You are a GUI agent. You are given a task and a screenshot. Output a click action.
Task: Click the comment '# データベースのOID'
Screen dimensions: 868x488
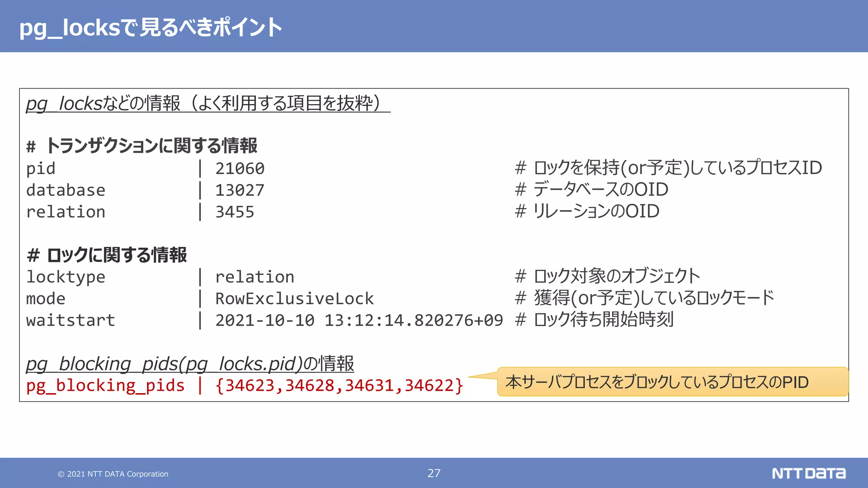(592, 189)
